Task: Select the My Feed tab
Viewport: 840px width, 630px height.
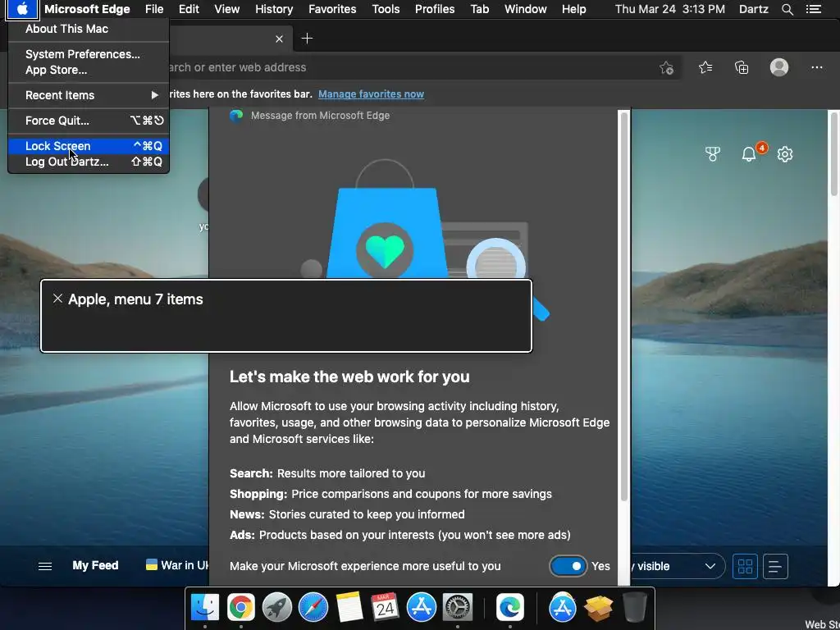Action: point(95,566)
